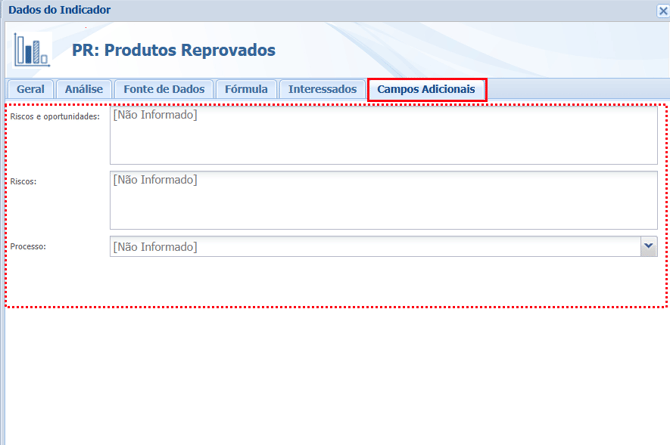Close the Dados do Indicador dialog
The image size is (670, 445).
click(x=662, y=10)
